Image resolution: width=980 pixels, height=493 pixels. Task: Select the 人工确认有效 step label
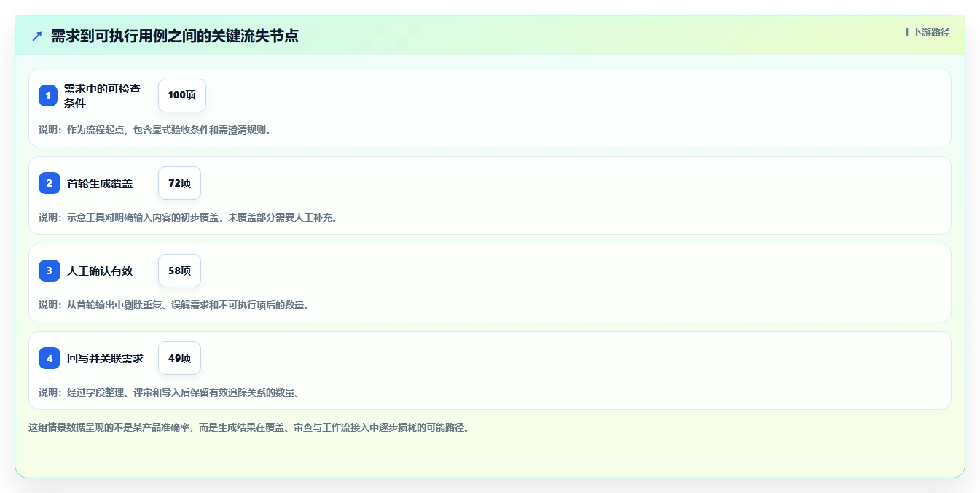tap(100, 271)
